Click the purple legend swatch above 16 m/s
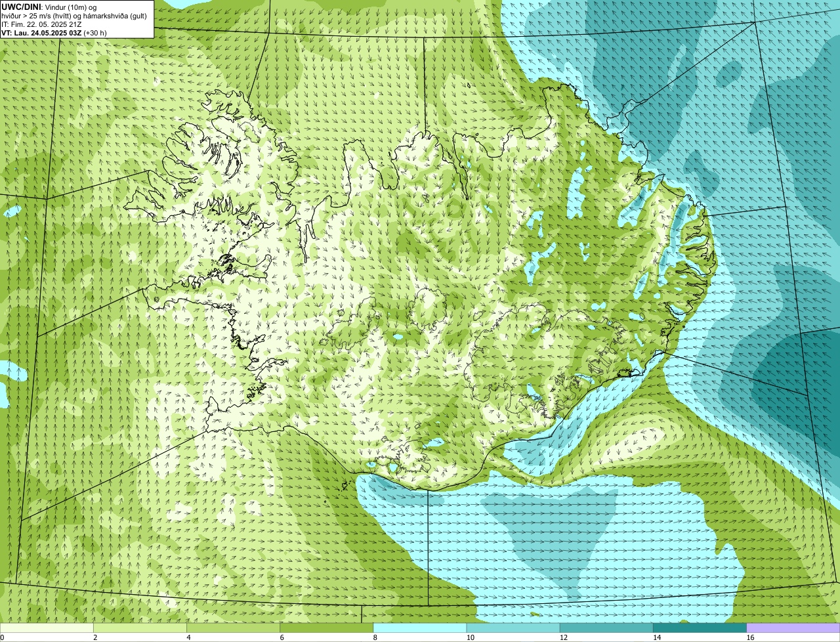The image size is (840, 642). 793,628
